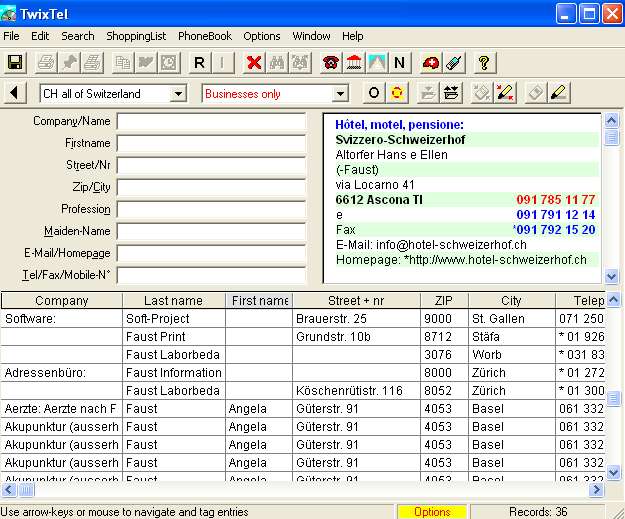Click the R toolbar button
625x519 pixels.
click(x=199, y=63)
